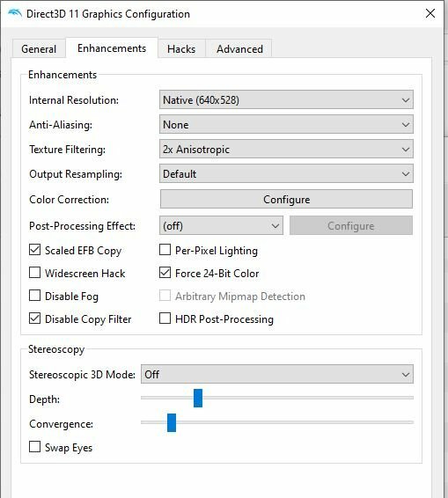Toggle the Disable Fog checkbox
This screenshot has height=498, width=448.
(34, 296)
